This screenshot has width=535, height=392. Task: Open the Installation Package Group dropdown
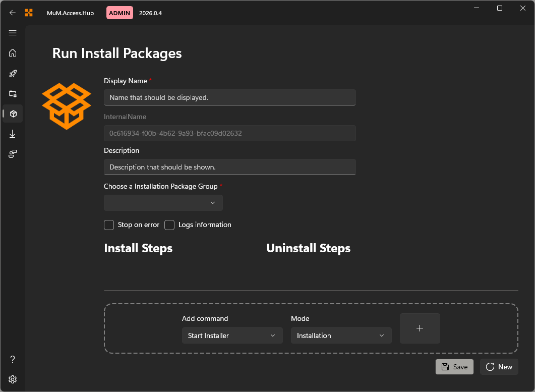pos(163,203)
